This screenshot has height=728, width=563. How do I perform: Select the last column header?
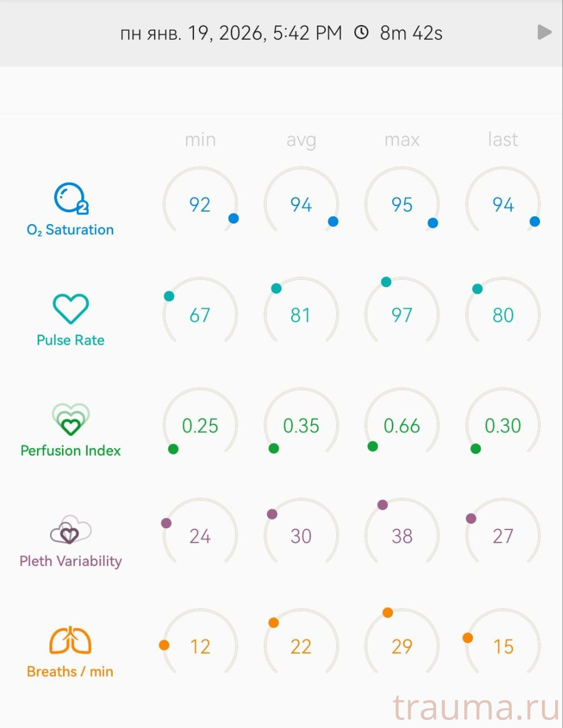[503, 139]
